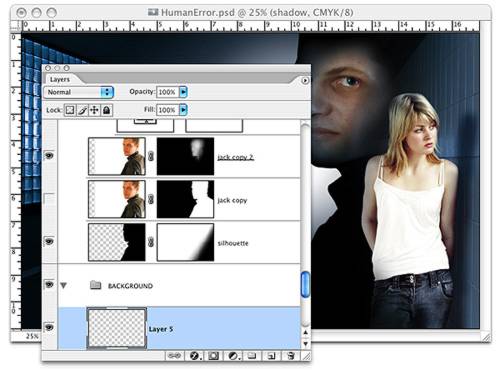Collapse the BACKGROUND group triangle
500x370 pixels.
coord(63,285)
